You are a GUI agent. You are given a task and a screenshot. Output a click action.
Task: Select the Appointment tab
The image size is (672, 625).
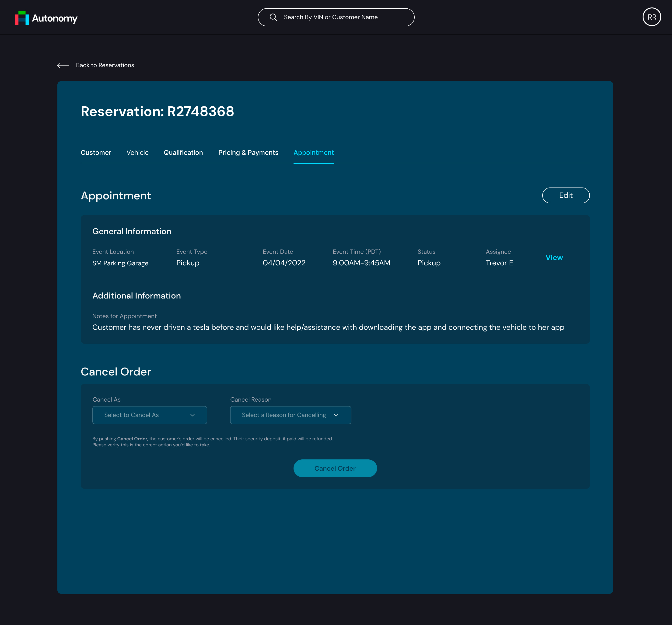coord(313,153)
